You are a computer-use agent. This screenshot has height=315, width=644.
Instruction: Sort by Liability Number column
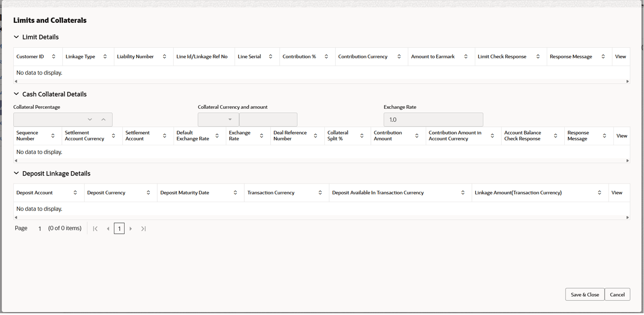pyautogui.click(x=165, y=57)
